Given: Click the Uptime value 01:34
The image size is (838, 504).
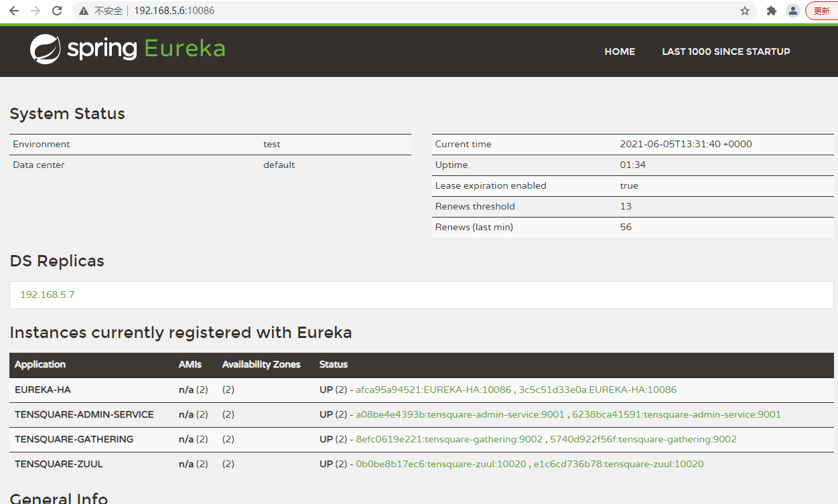Looking at the screenshot, I should click(633, 165).
